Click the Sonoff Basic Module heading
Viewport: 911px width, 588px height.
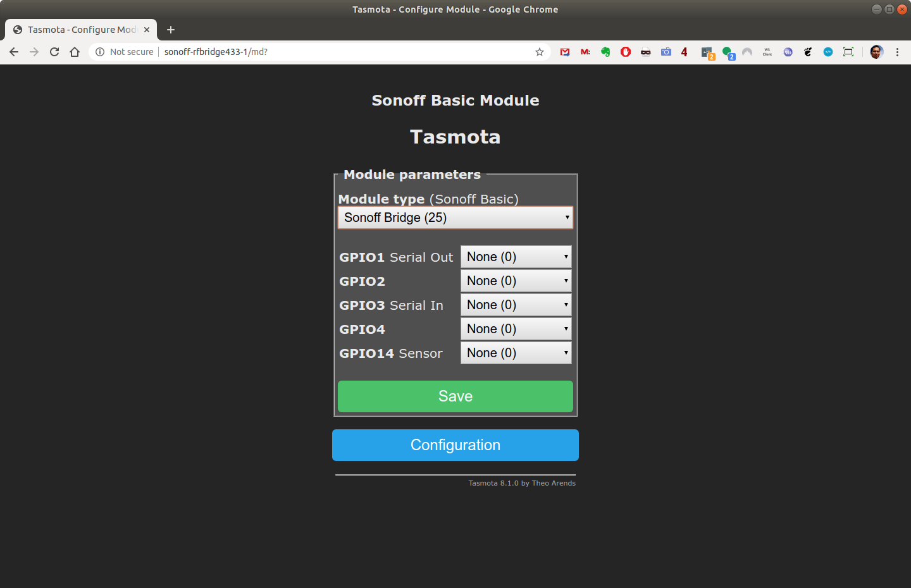(455, 101)
